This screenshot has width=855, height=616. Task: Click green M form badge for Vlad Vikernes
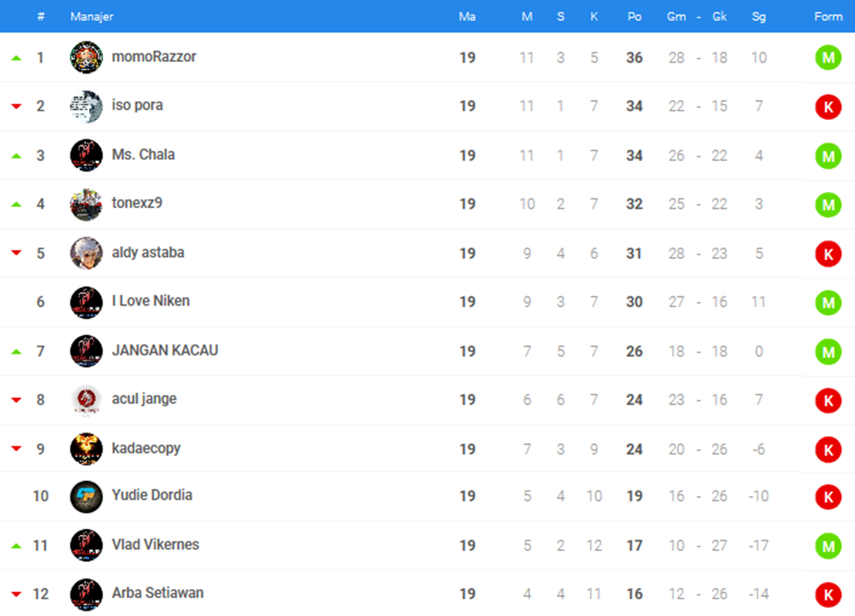828,546
